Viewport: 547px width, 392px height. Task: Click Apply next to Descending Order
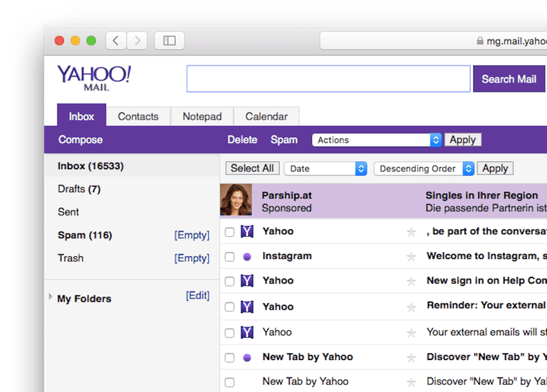pos(496,169)
